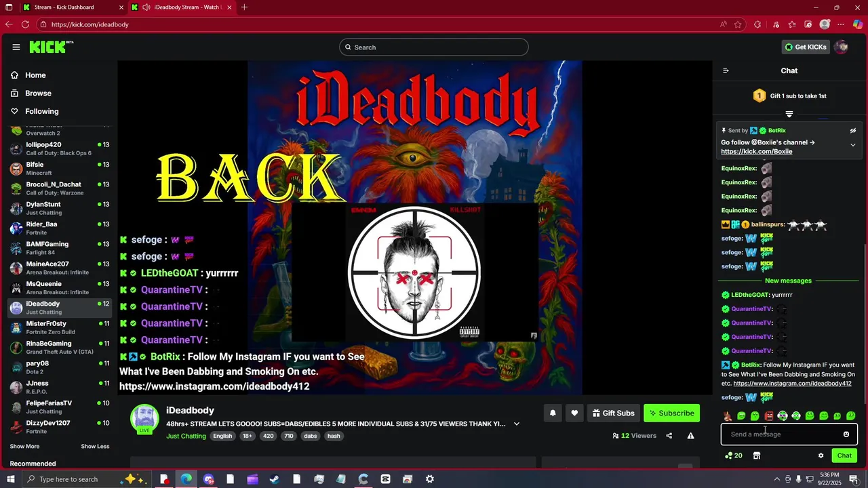This screenshot has height=488, width=868.
Task: Open Steam from taskbar
Action: 274,479
